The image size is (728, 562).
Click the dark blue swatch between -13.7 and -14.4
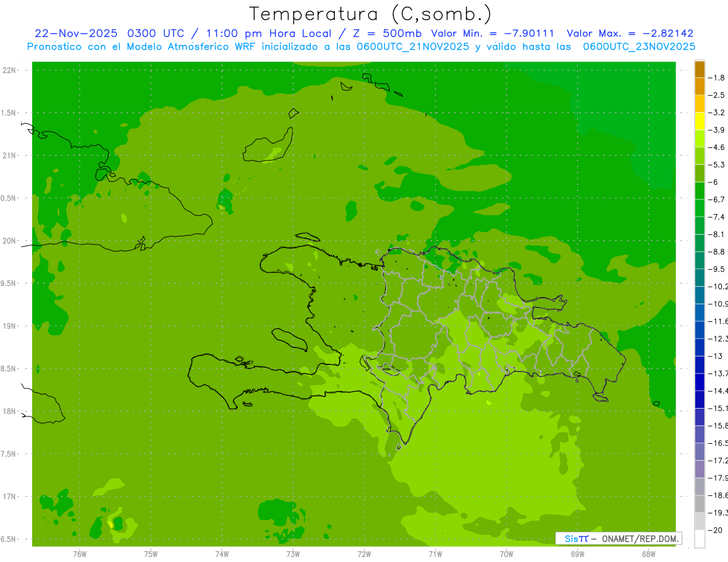(x=699, y=382)
